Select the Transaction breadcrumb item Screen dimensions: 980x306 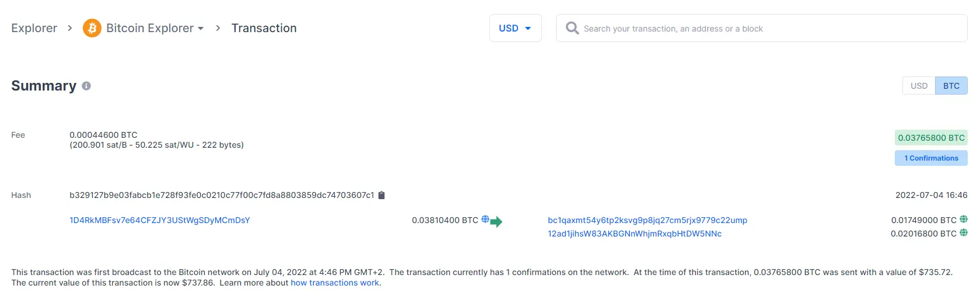click(x=264, y=28)
